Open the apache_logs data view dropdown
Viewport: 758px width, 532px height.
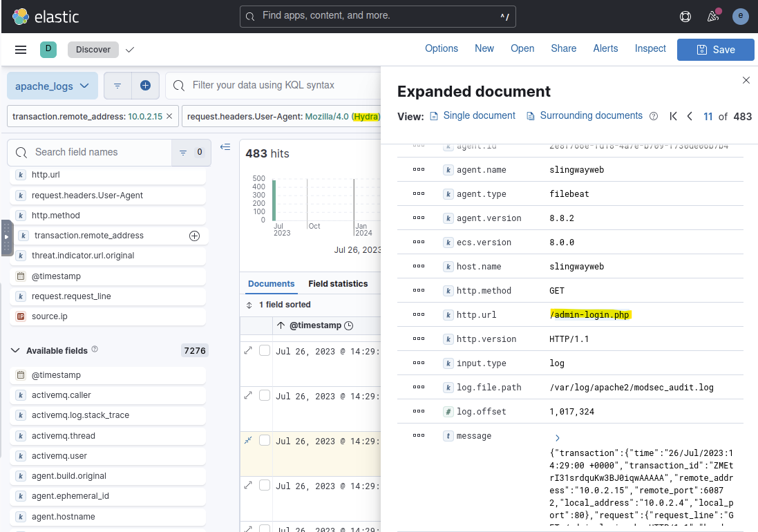53,86
